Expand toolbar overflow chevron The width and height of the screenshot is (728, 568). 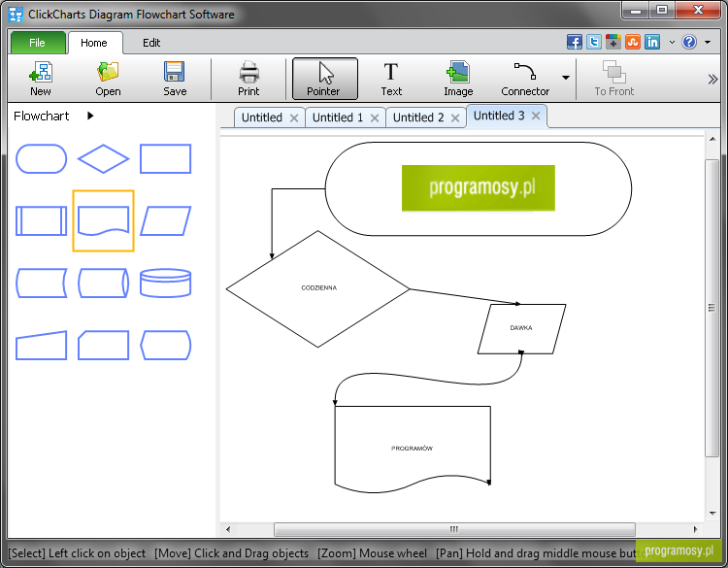click(x=712, y=80)
